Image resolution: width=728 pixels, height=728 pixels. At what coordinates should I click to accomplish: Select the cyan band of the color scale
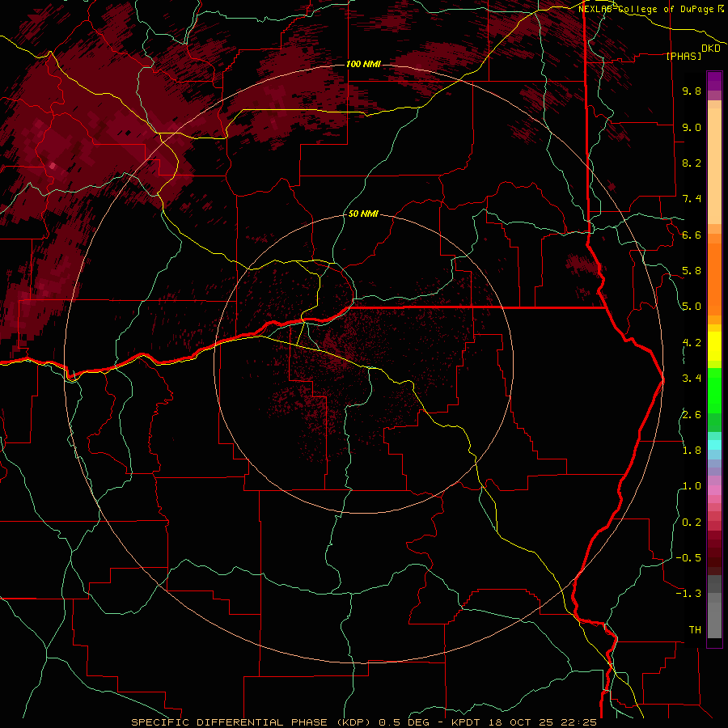coord(714,445)
